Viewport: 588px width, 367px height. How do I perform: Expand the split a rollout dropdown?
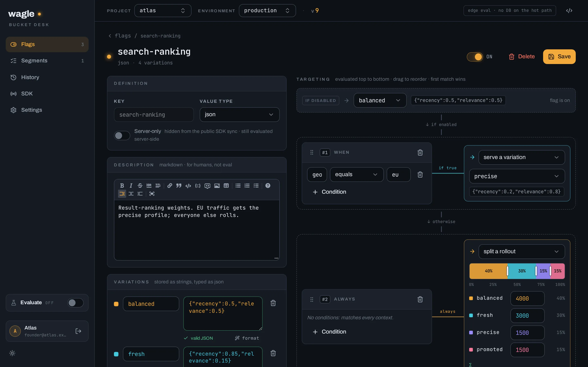521,251
